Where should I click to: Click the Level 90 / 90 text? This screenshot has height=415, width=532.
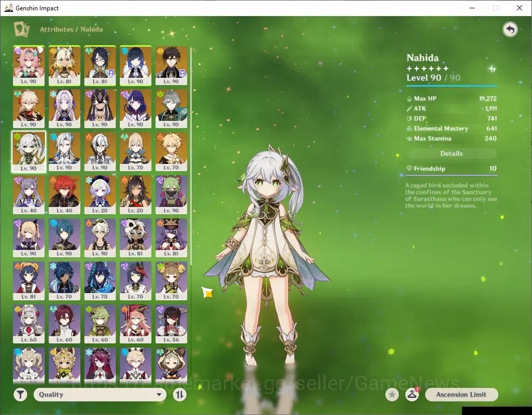433,78
